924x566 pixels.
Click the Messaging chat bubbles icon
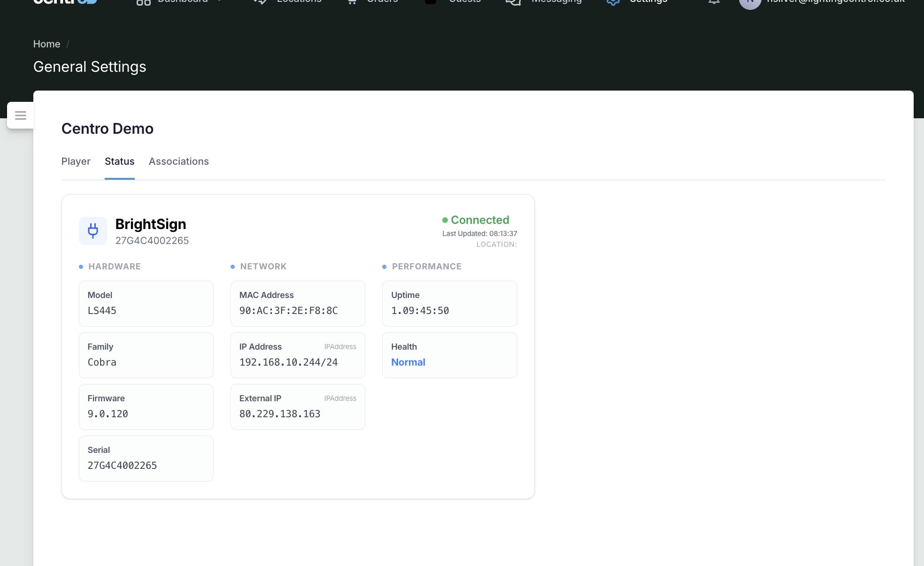coord(513,2)
